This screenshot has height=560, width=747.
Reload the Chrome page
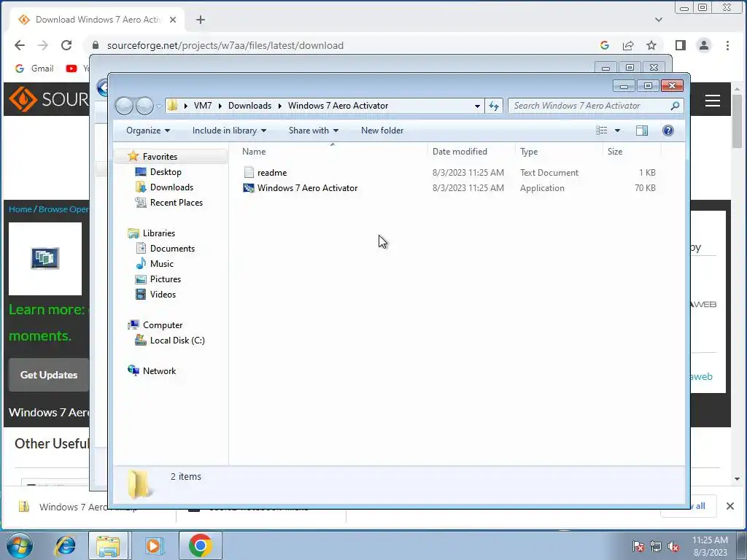coord(66,45)
